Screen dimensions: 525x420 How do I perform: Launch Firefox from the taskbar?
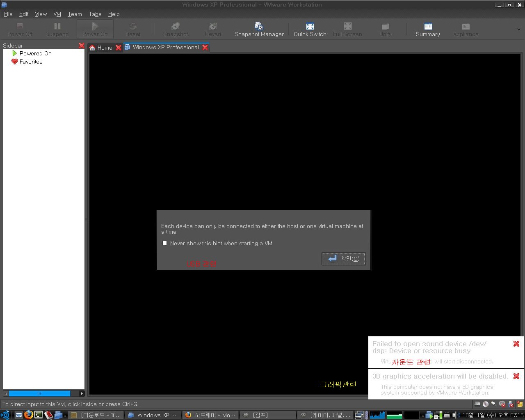tap(28, 415)
